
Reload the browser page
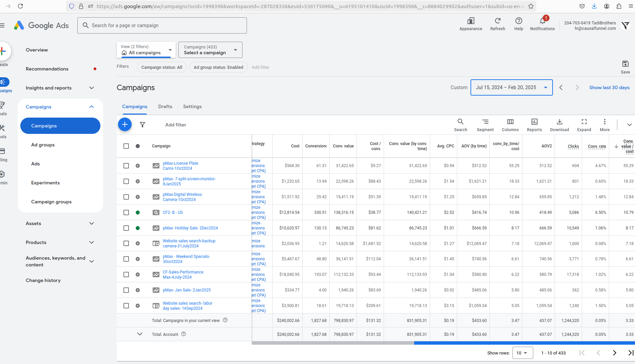(20, 6)
